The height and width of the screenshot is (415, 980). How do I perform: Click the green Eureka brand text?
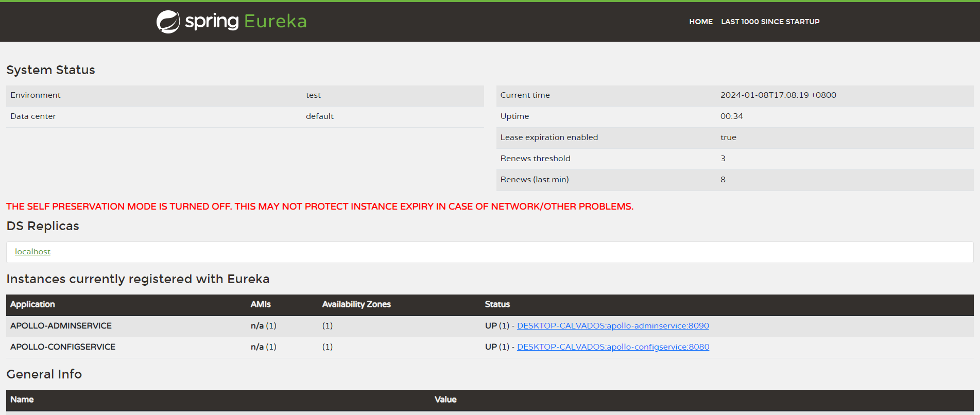click(275, 21)
